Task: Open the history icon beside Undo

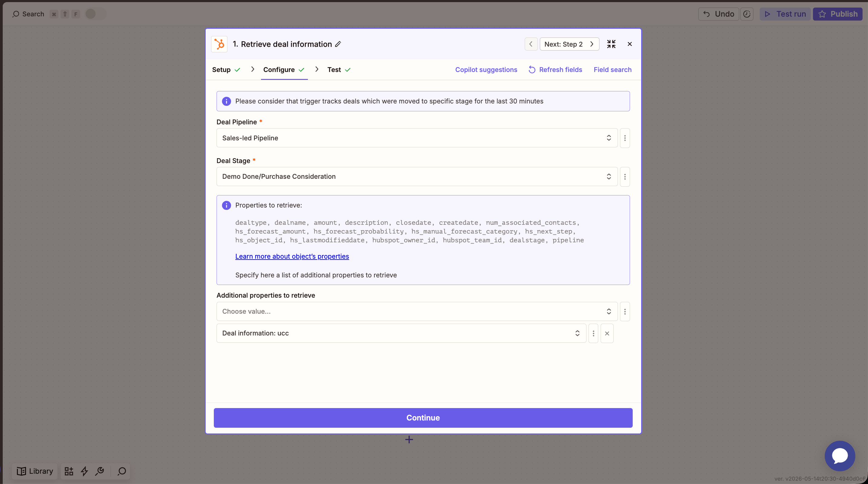Action: (x=747, y=14)
